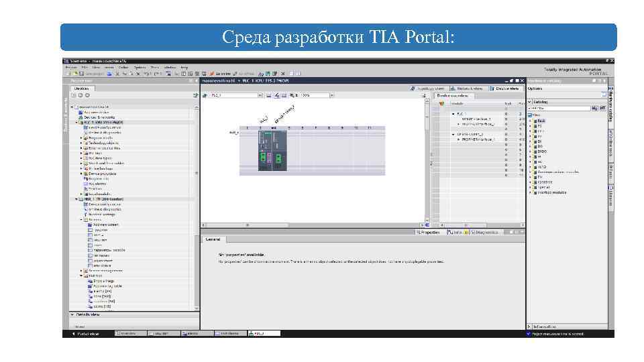The height and width of the screenshot is (362, 644).
Task: Click the zoom magnifier icon in device view toolbar
Action: coord(292,95)
